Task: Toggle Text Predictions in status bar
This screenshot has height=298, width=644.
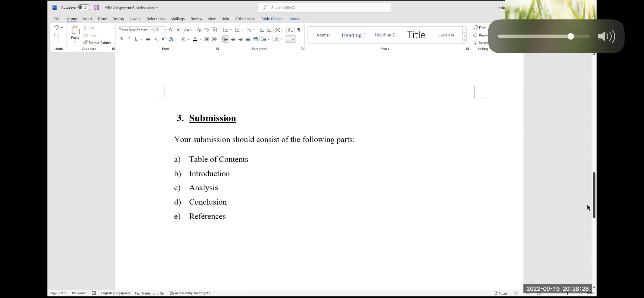Action: 149,293
